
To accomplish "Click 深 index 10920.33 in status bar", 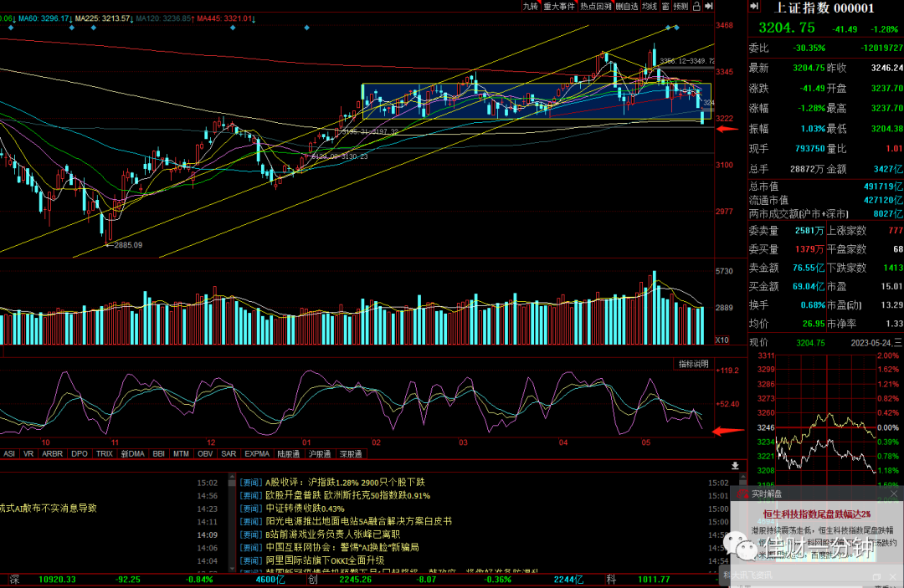I will click(57, 580).
